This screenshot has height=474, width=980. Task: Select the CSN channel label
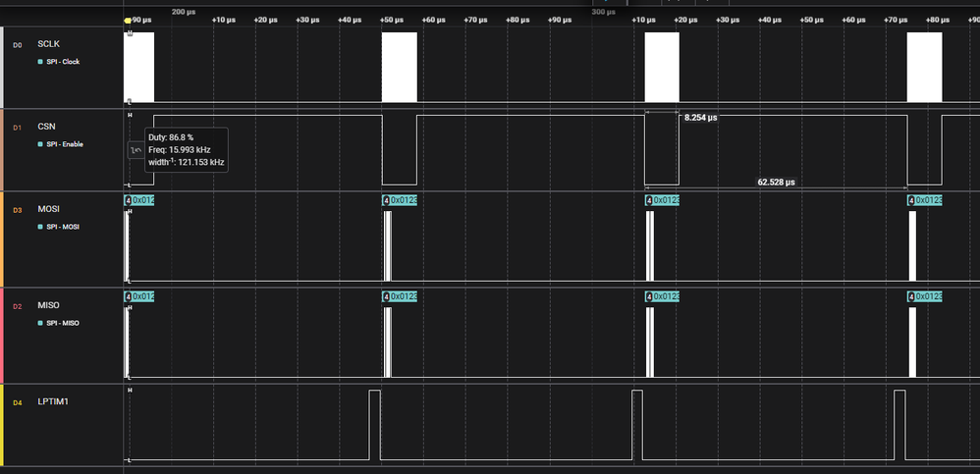point(46,127)
